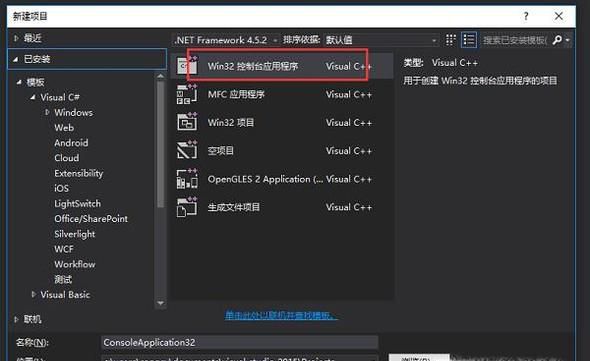Click the 空项目 template name

tap(220, 151)
